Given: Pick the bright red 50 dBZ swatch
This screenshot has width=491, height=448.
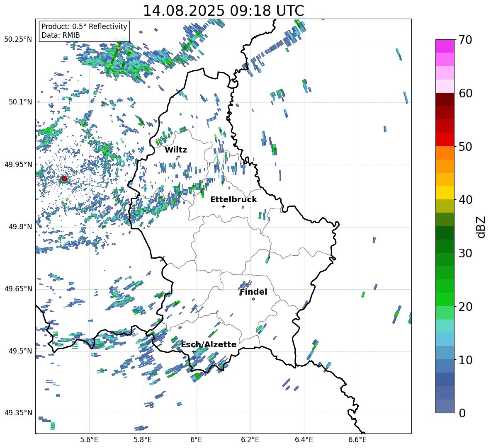Looking at the screenshot, I should [x=445, y=139].
